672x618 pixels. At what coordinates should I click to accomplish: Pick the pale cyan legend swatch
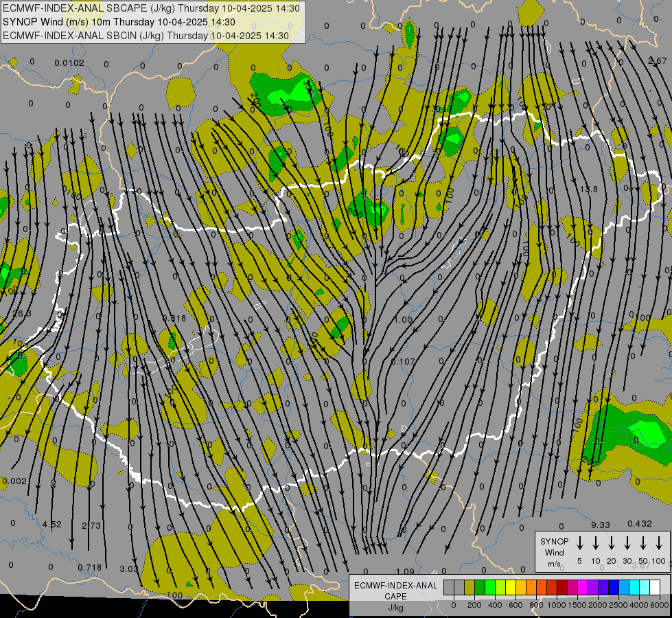click(x=644, y=587)
